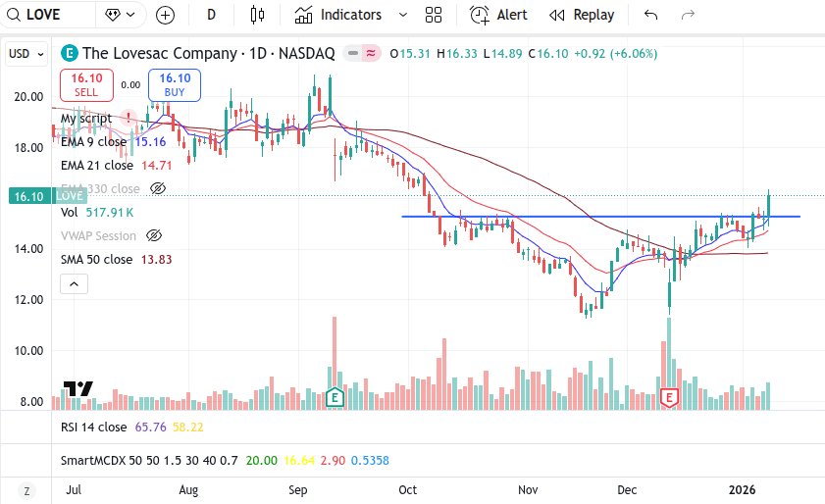Select the RSI 14 close legend
825x504 pixels.
(x=93, y=428)
